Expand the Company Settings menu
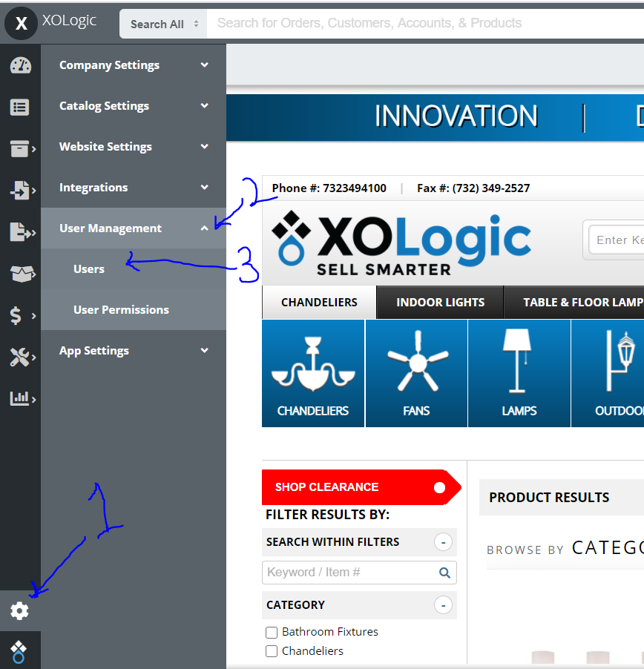This screenshot has width=644, height=669. (109, 65)
